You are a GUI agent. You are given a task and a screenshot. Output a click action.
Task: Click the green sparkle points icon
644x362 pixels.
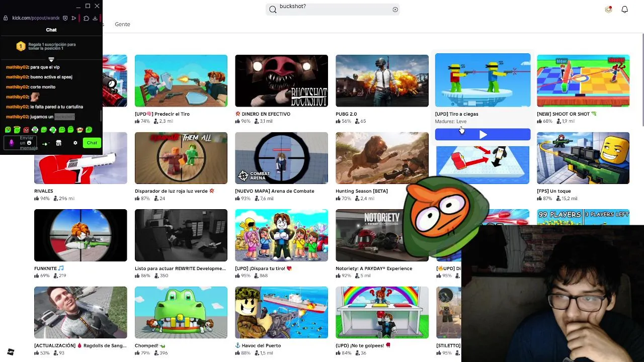tap(45, 144)
